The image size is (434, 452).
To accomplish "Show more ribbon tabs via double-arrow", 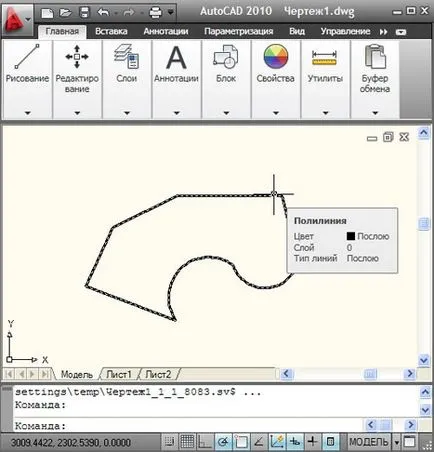I will 383,32.
